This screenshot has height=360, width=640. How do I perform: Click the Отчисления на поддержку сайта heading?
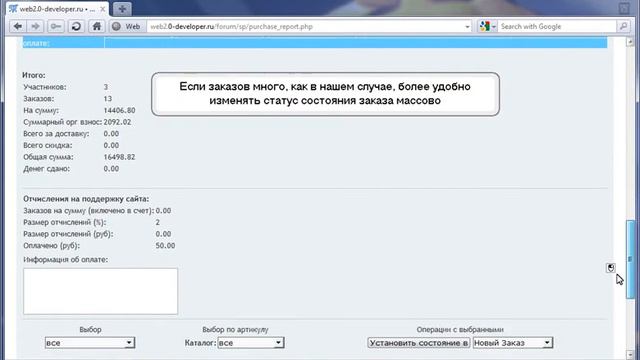pos(86,199)
